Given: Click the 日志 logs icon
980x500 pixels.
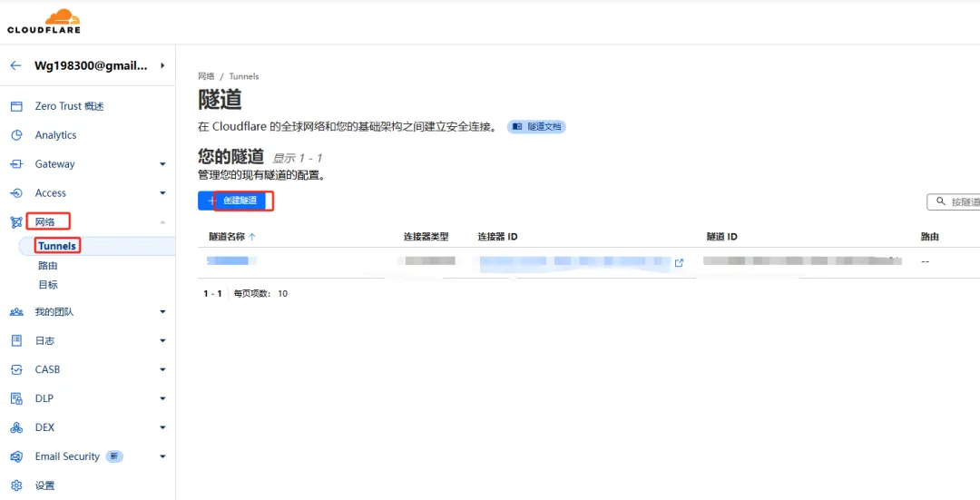Looking at the screenshot, I should (17, 340).
